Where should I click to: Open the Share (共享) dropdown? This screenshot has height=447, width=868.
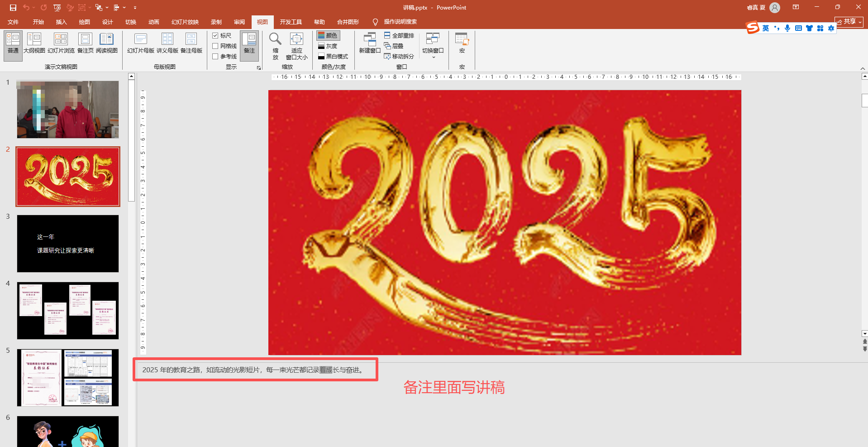coord(849,22)
